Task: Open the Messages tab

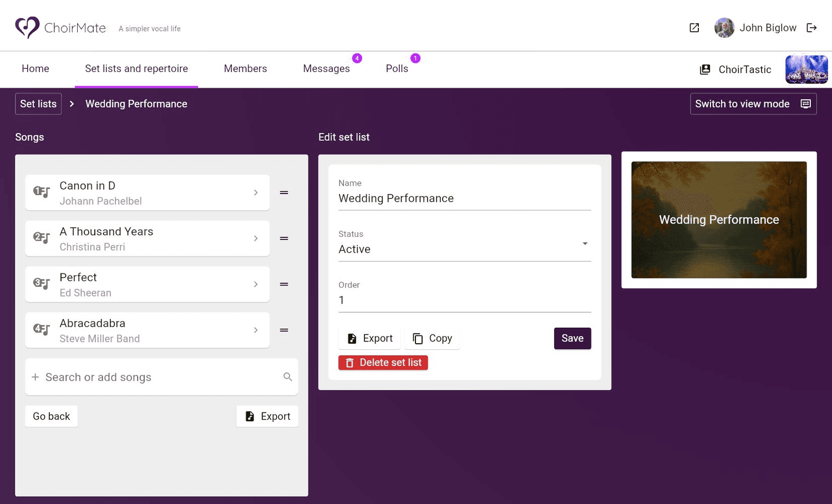Action: pyautogui.click(x=326, y=69)
